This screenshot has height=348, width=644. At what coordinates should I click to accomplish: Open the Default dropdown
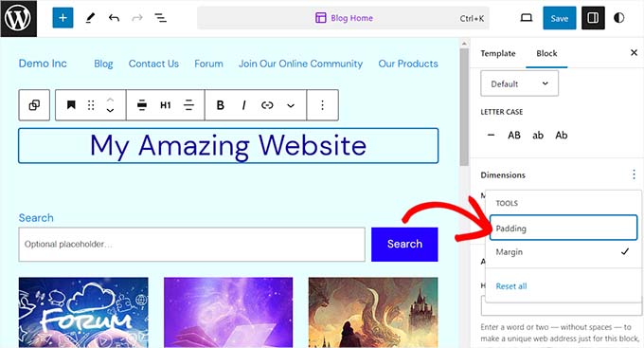tap(520, 83)
